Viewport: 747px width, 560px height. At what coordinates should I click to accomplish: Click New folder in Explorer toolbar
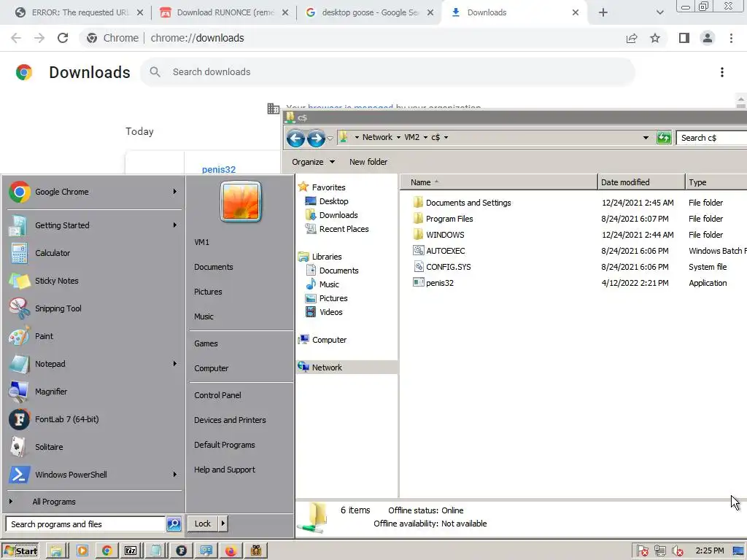(368, 162)
